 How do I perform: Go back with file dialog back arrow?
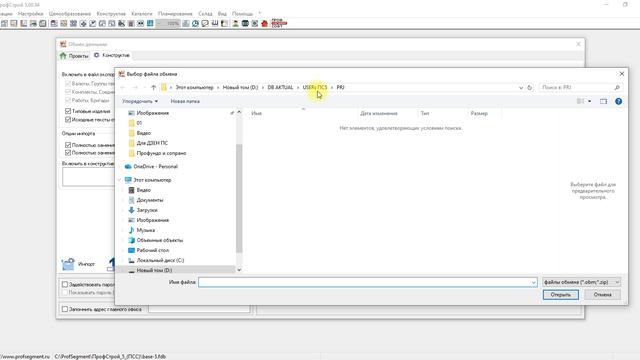click(123, 87)
